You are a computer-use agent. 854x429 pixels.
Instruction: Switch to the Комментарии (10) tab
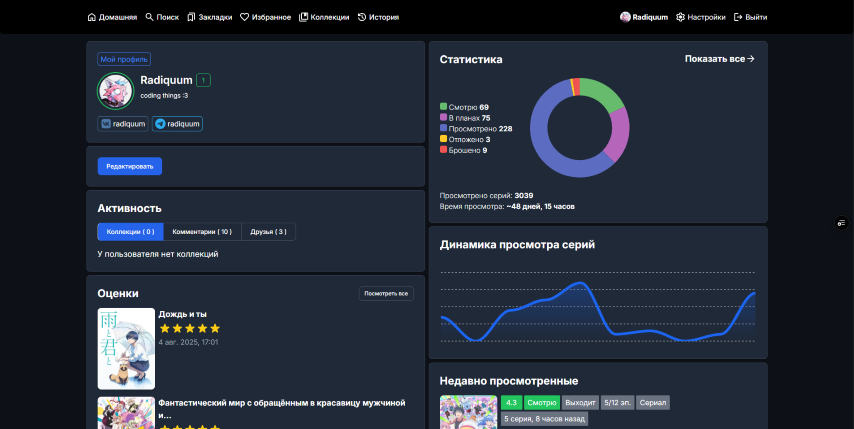(x=202, y=232)
